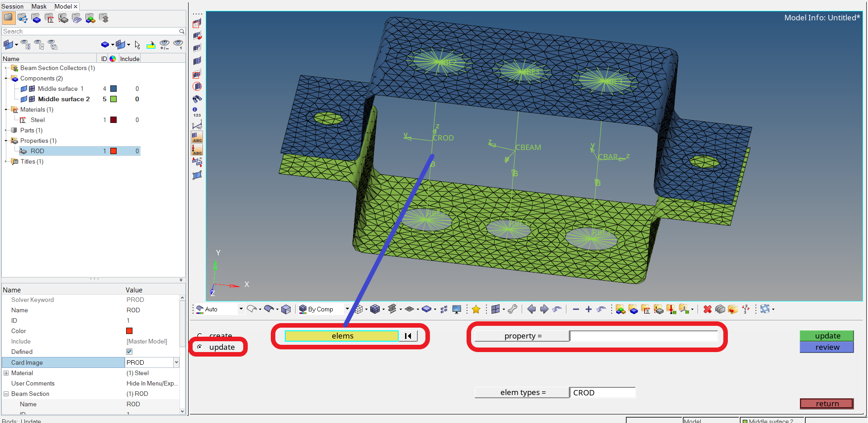Switch to the Session tab
868x423 pixels.
click(x=13, y=6)
